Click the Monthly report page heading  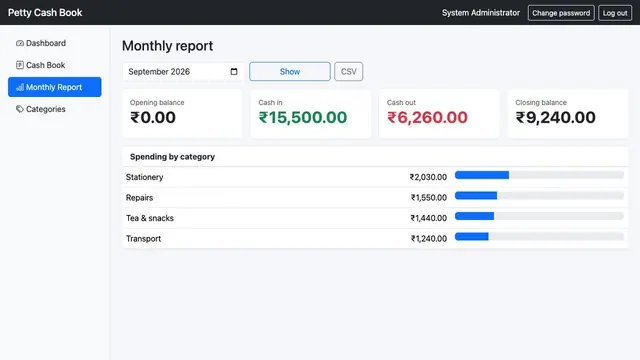[x=167, y=46]
